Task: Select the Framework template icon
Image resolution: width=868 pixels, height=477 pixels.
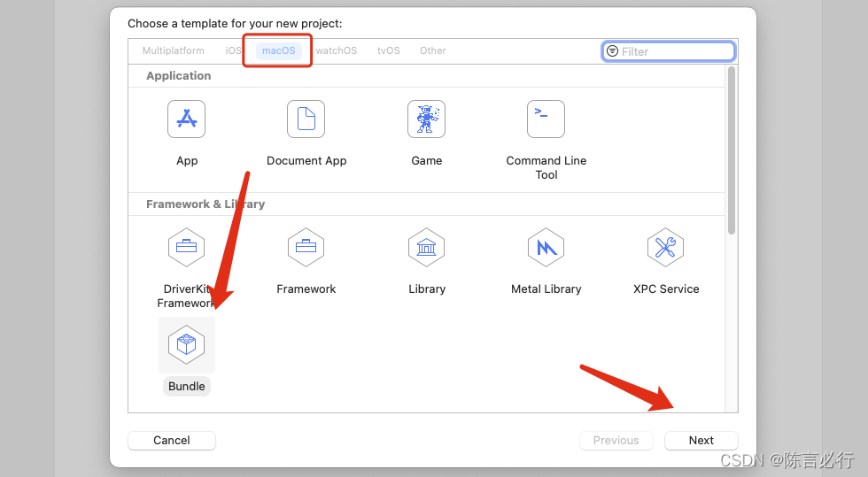Action: [306, 248]
